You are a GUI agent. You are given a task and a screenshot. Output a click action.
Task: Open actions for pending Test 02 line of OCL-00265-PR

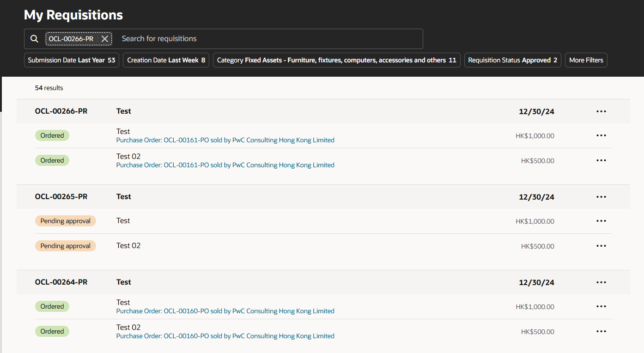coord(601,245)
